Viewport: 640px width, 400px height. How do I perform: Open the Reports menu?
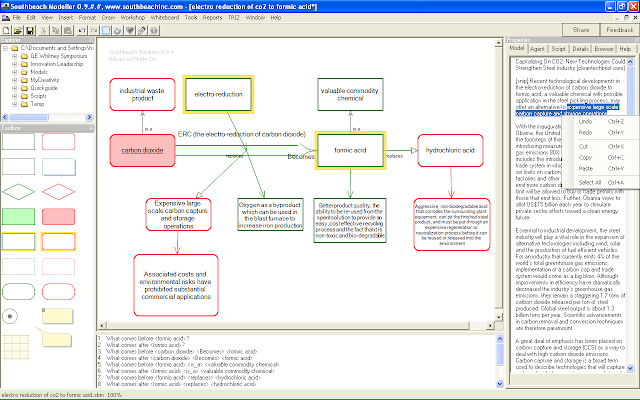click(212, 18)
